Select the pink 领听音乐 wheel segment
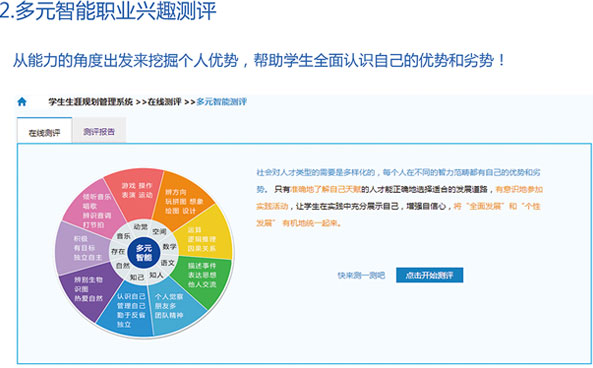Screen dimensions: 593x368 click(x=96, y=210)
